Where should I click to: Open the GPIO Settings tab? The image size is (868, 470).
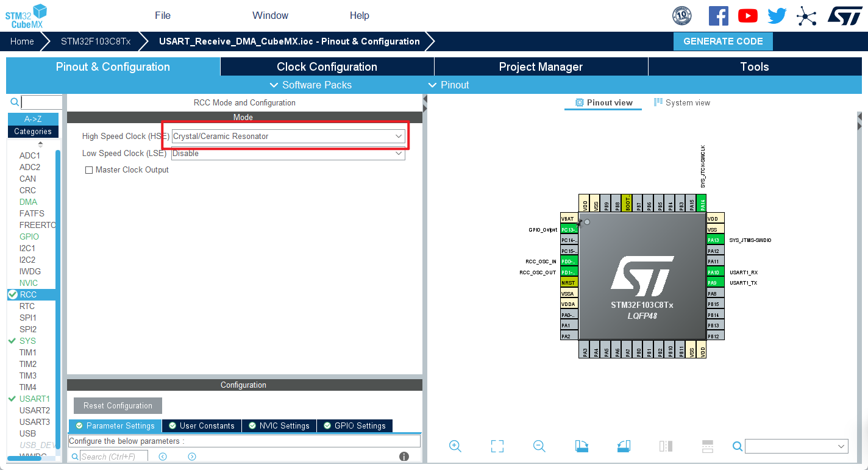click(355, 425)
